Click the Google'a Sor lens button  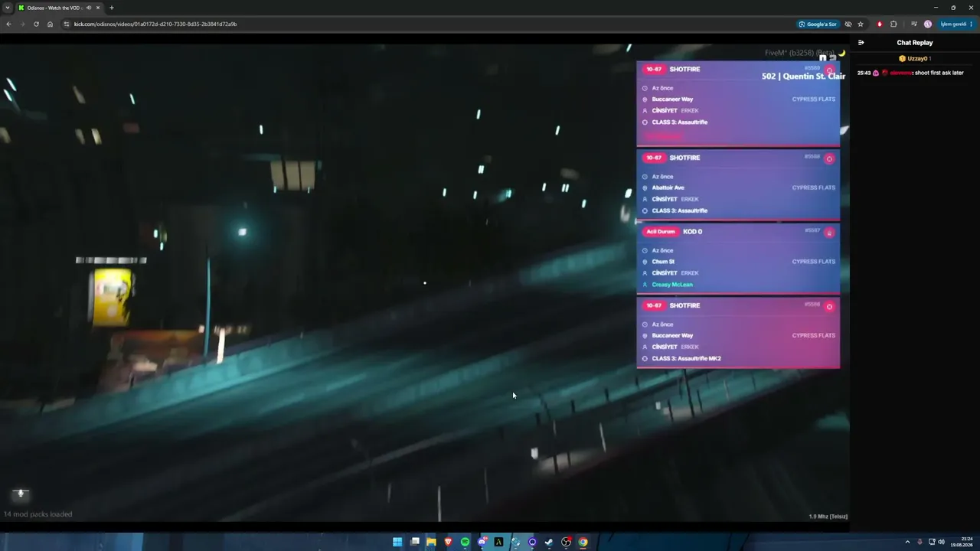point(818,24)
